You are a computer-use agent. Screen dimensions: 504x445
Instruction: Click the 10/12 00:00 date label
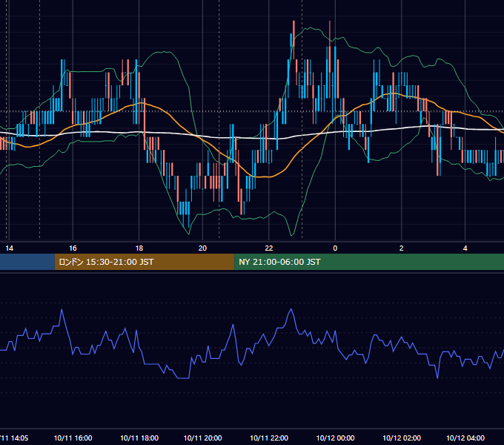(335, 438)
